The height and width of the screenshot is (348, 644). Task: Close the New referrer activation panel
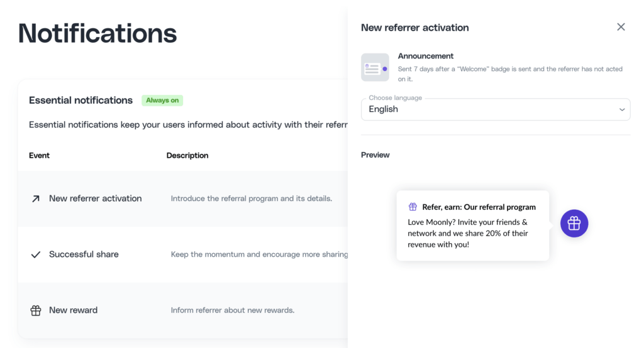[621, 27]
